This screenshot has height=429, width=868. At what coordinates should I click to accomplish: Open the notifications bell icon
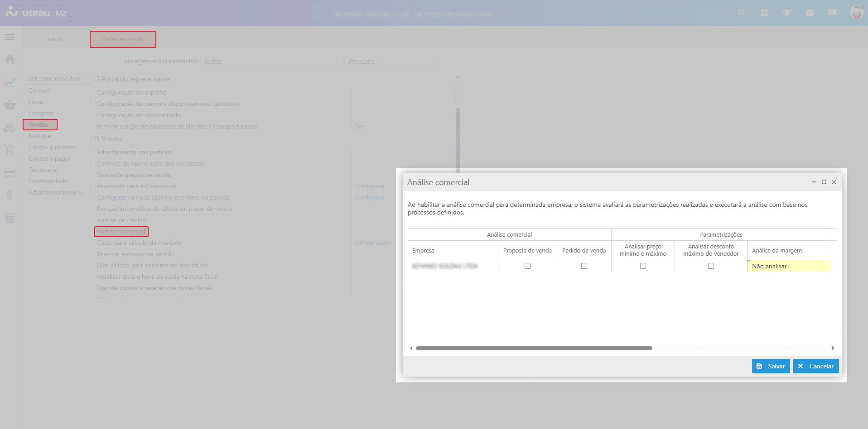[x=787, y=13]
